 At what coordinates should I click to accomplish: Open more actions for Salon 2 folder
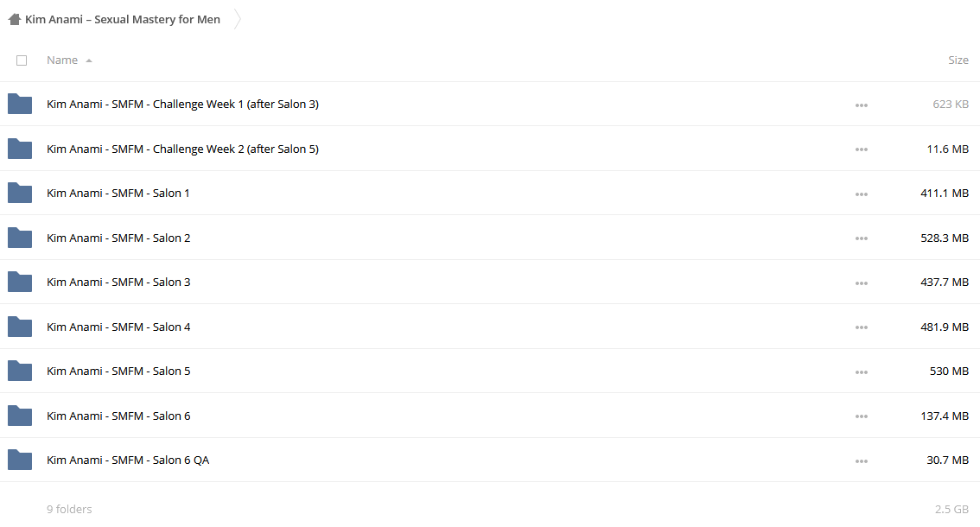[x=862, y=238]
